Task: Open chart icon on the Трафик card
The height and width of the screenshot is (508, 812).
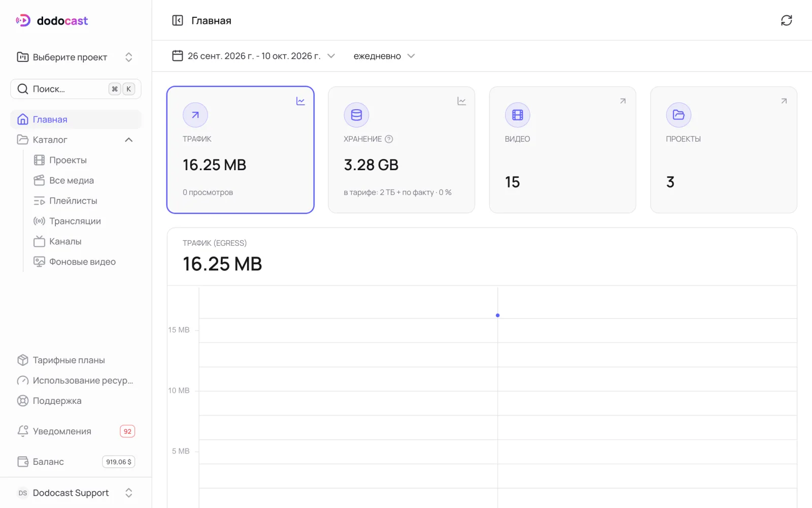Action: click(300, 101)
